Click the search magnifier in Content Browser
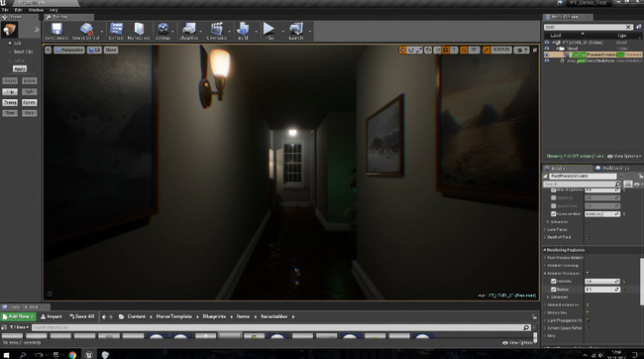 [526, 327]
